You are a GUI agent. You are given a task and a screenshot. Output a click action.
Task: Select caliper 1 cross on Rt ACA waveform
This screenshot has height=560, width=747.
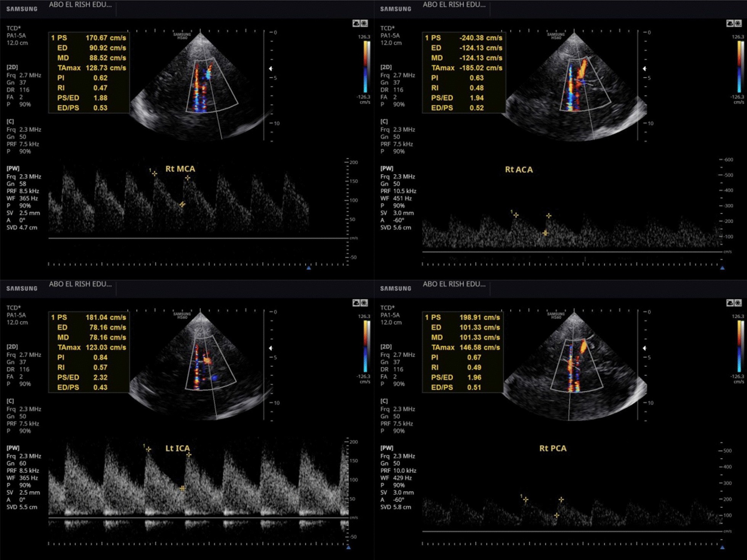click(x=516, y=215)
